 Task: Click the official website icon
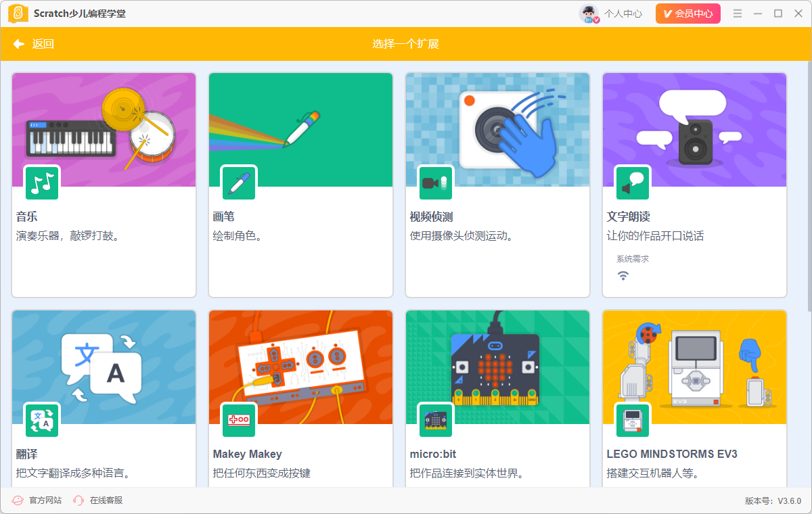coord(18,500)
